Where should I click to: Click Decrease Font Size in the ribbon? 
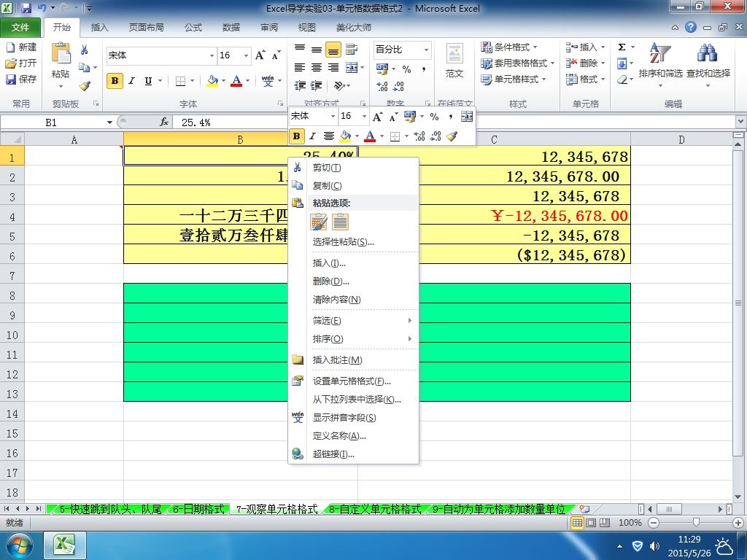coord(276,55)
